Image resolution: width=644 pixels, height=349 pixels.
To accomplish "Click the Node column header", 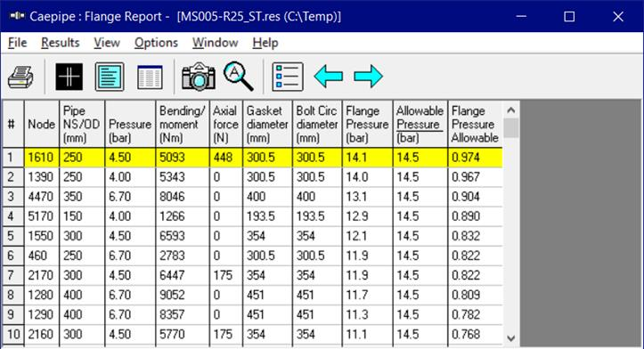I will [x=42, y=124].
